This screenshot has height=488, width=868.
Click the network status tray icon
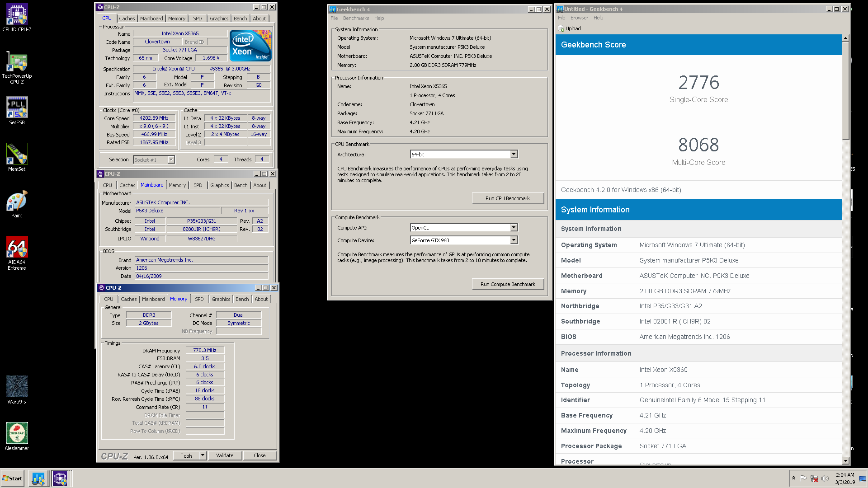[814, 479]
